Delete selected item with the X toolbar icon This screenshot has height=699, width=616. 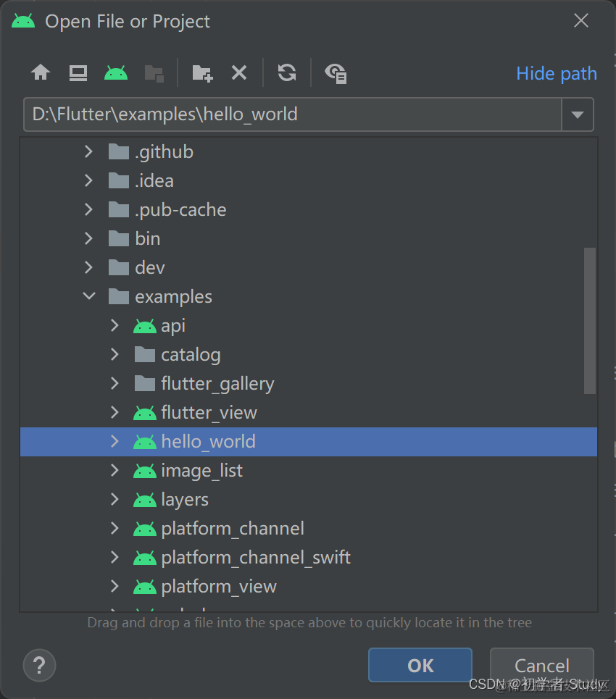pos(239,72)
